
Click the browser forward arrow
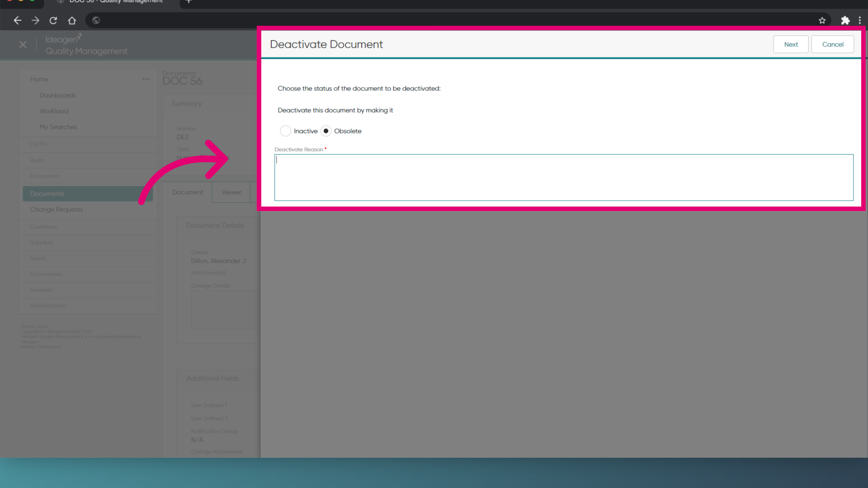pos(35,20)
